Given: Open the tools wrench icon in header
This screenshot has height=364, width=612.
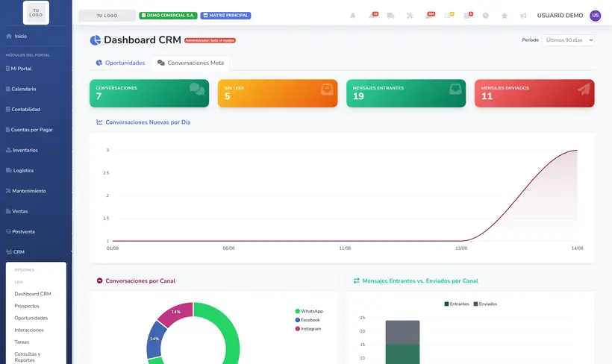Looking at the screenshot, I should (x=410, y=16).
